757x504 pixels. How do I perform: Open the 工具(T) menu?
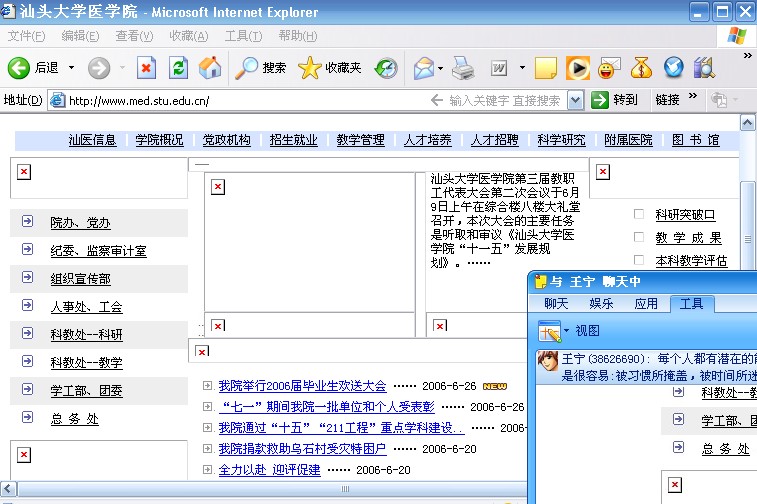point(243,36)
